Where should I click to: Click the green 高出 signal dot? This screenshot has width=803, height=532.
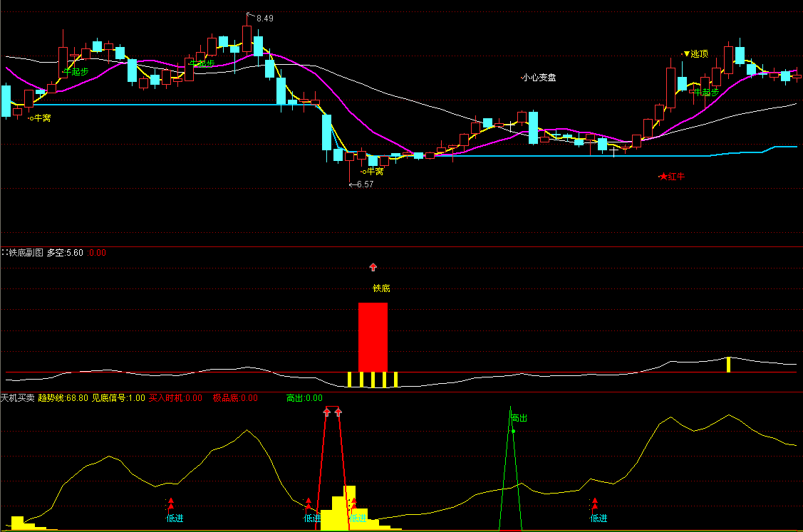(512, 431)
